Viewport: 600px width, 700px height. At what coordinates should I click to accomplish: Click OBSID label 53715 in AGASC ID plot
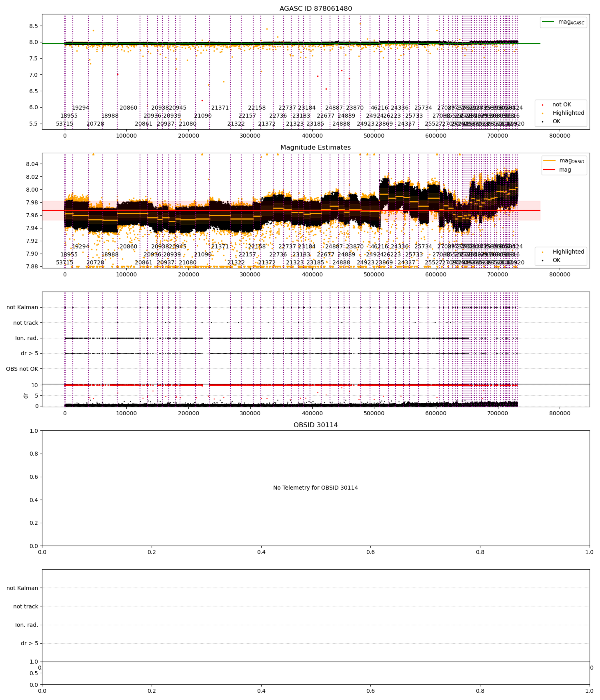pyautogui.click(x=65, y=124)
